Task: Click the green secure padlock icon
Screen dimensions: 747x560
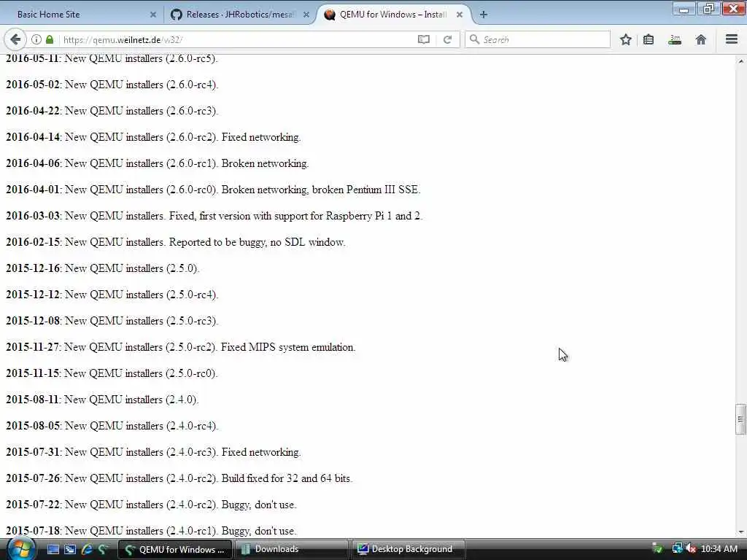Action: click(x=50, y=39)
